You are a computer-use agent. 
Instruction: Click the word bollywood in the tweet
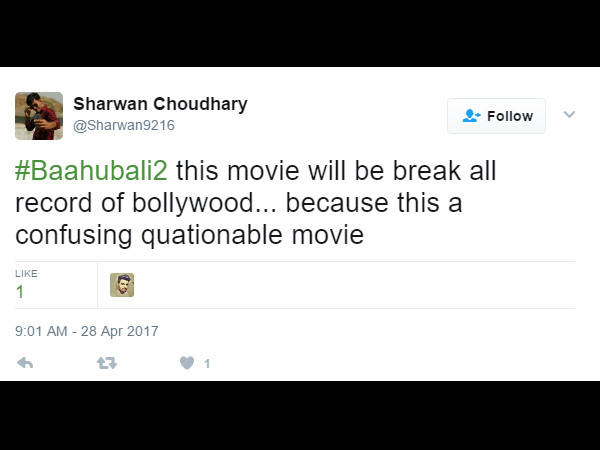coord(193,202)
